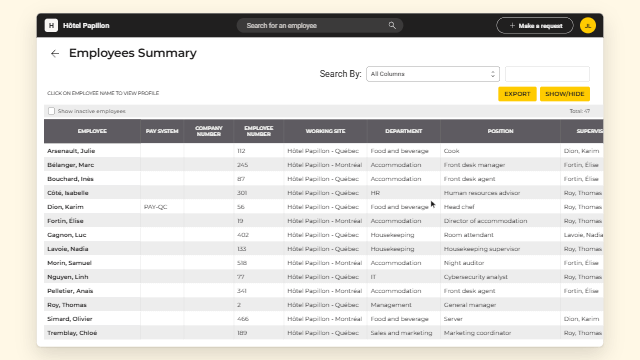Click the Make a request button
This screenshot has width=640, height=360.
tap(535, 26)
